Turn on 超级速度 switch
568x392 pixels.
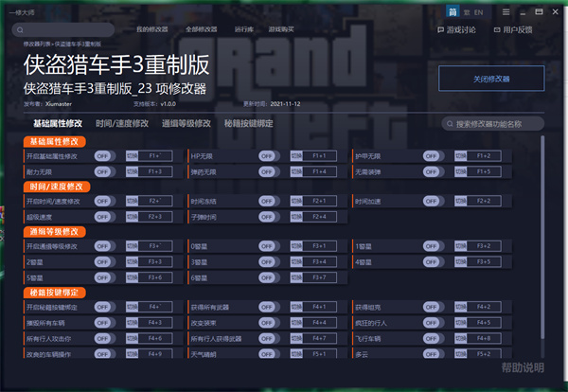[104, 217]
